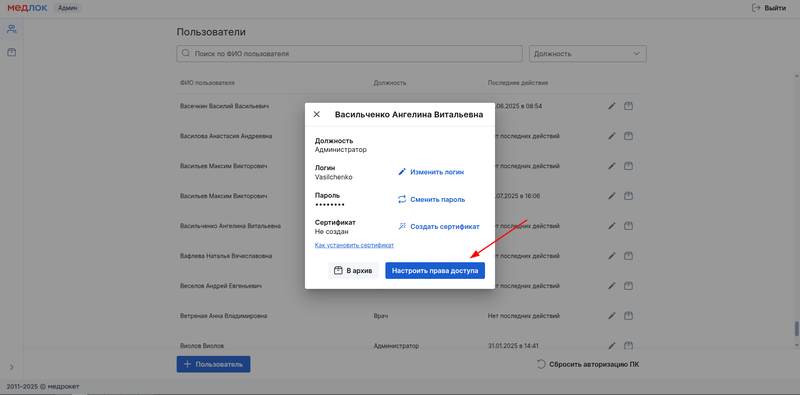
Task: Archive user Вафлева Наталья Вячеславовна via row icon
Action: (x=629, y=256)
